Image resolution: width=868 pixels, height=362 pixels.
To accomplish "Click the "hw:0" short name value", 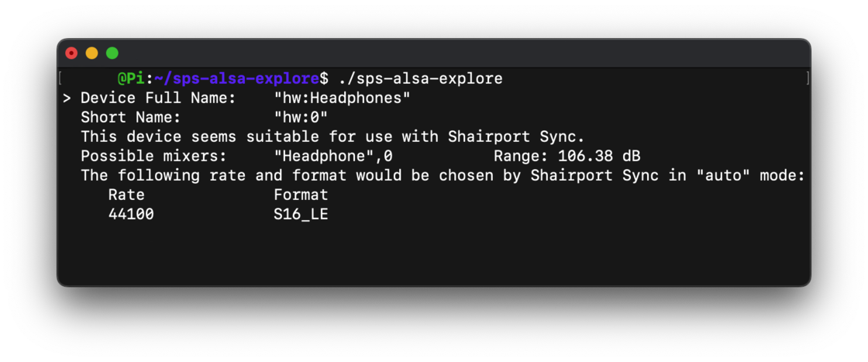I will (x=301, y=118).
